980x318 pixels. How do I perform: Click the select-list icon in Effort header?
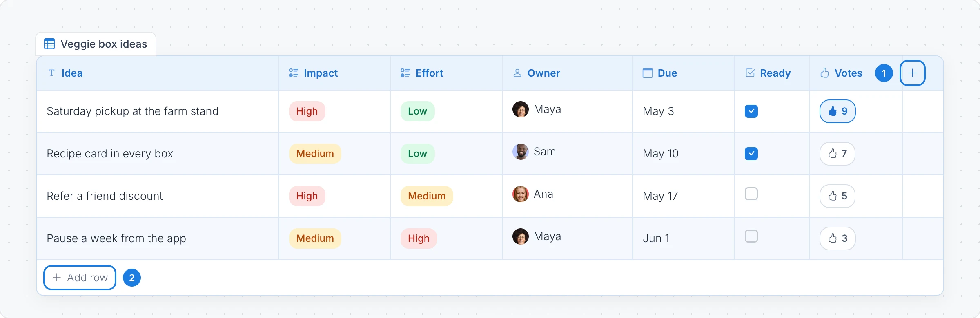[405, 73]
